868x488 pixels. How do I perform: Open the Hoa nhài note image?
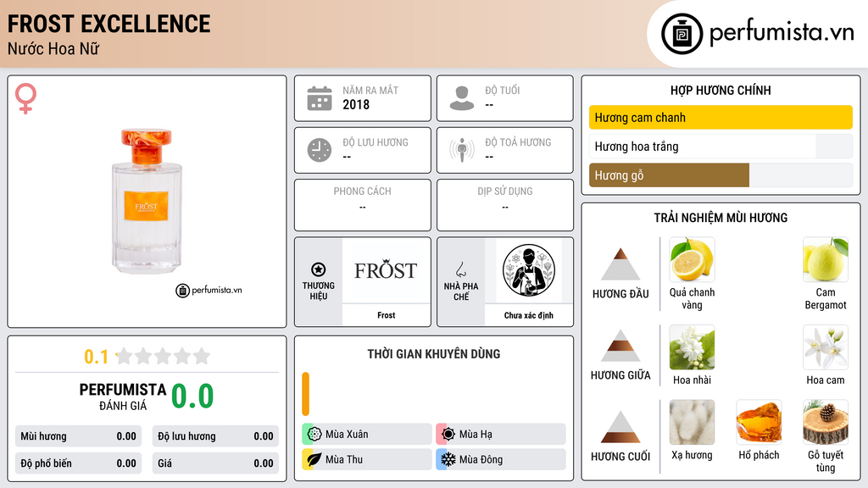[x=692, y=347]
